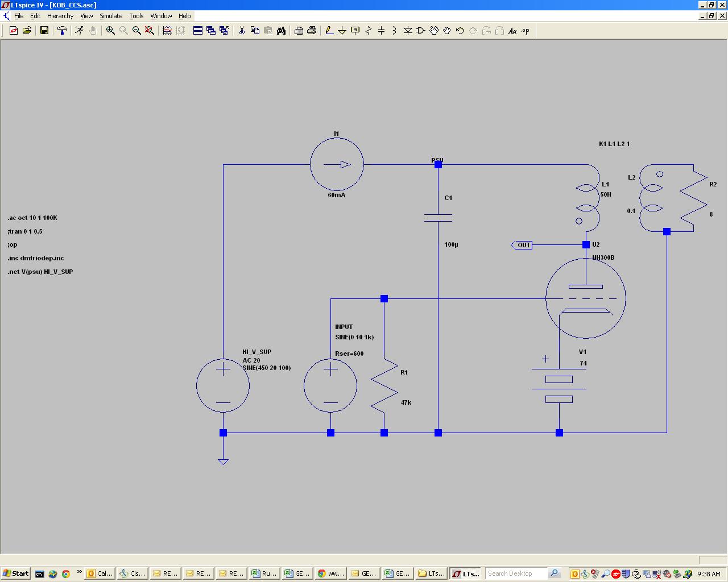The image size is (728, 582).
Task: Tile windows horizontally using toolbar icon
Action: pos(198,31)
